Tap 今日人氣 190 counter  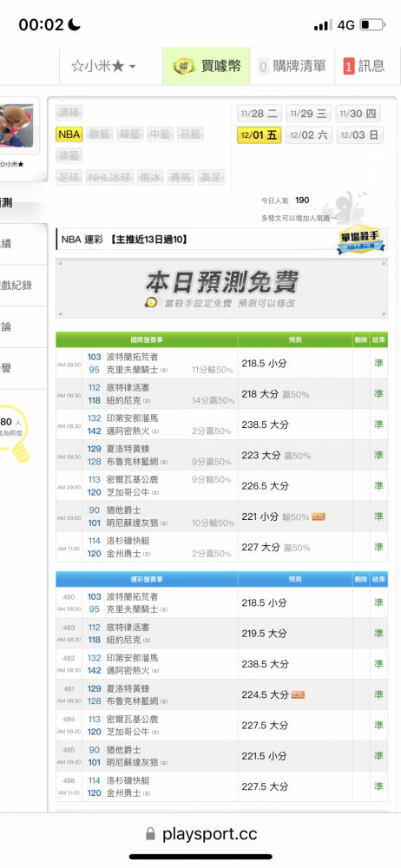[x=286, y=201]
